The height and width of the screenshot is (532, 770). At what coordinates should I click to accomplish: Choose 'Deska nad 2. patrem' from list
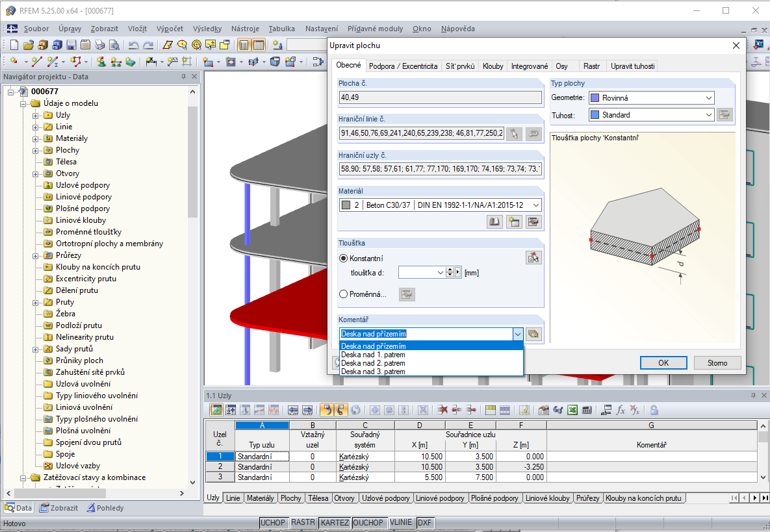click(x=373, y=363)
